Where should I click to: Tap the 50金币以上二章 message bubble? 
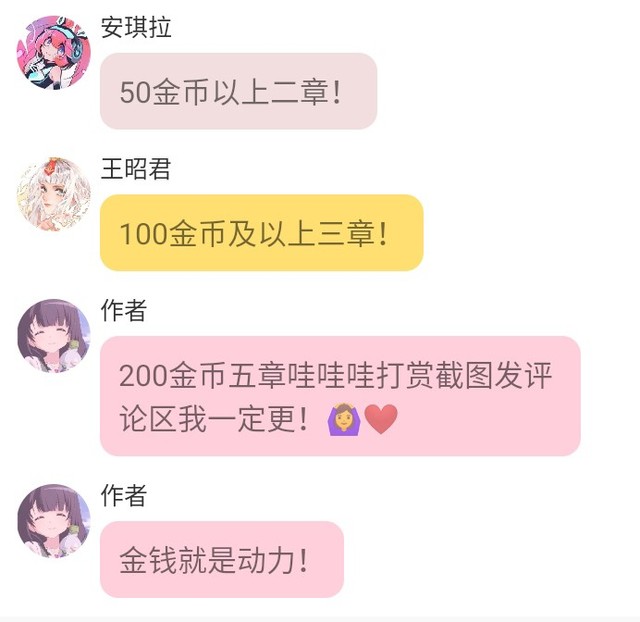[x=238, y=91]
